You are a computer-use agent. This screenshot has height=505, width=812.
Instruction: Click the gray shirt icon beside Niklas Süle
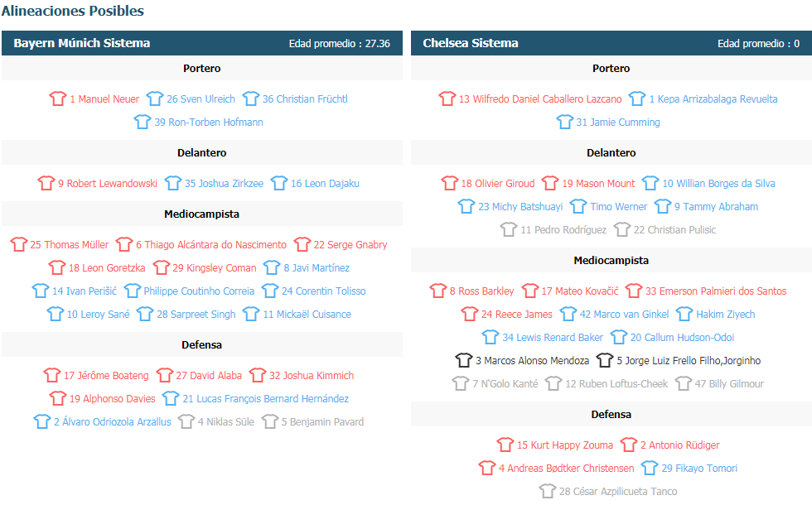coord(186,421)
